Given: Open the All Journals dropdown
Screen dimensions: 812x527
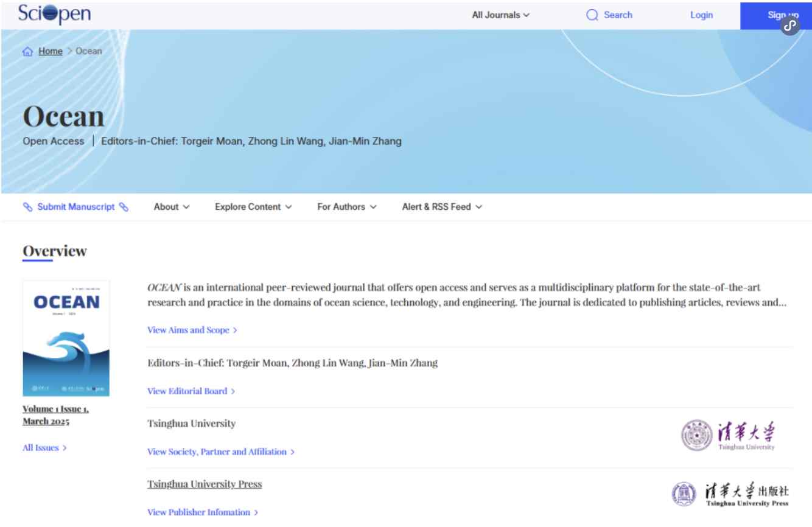Looking at the screenshot, I should [501, 15].
